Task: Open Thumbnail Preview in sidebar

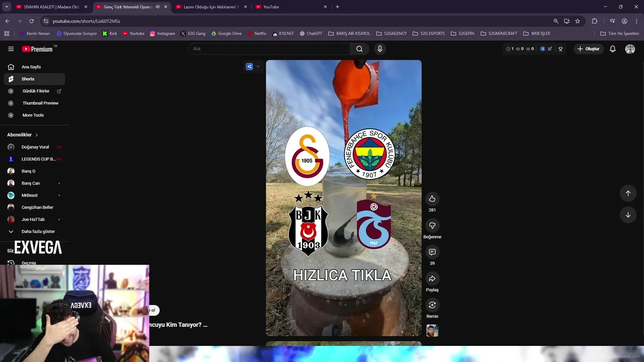Action: coord(34,103)
